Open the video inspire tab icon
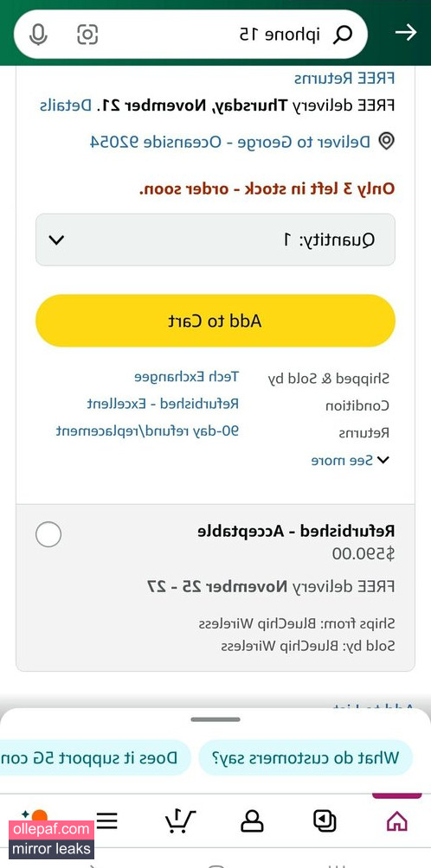431x868 pixels. [325, 821]
